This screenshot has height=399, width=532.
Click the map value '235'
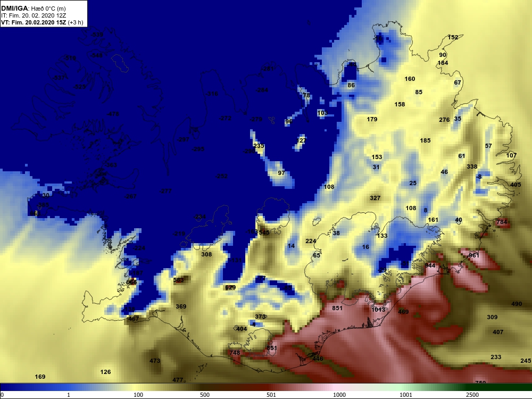[259, 146]
